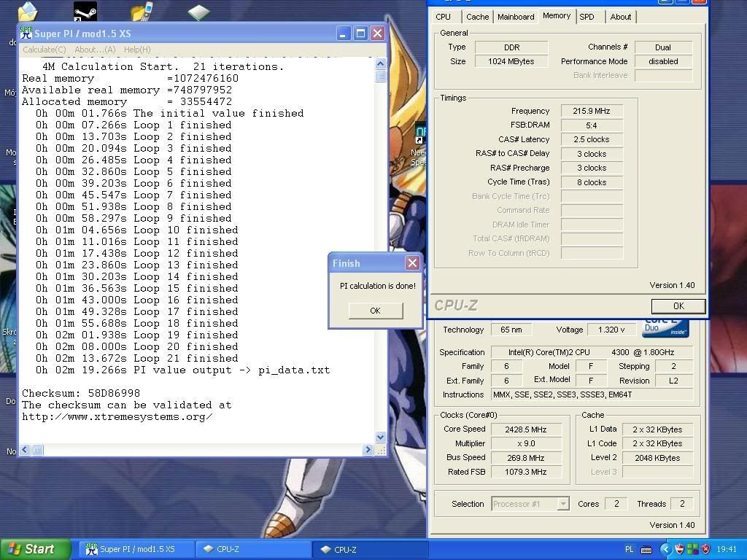Minimize the Super PI window
Screen dimensions: 747x560
344,34
